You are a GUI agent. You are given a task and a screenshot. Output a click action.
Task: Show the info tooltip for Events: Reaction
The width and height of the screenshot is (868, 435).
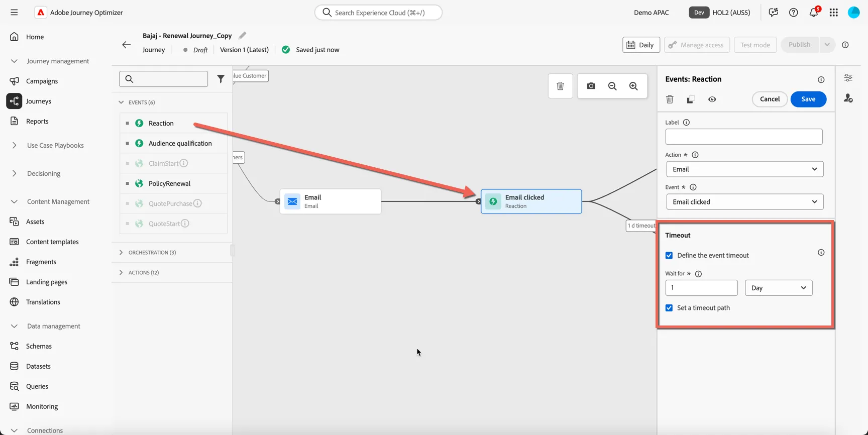click(x=821, y=79)
